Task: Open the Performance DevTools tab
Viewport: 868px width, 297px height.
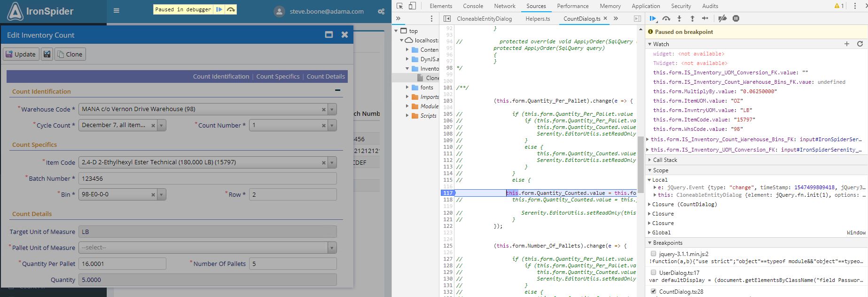Action: click(573, 6)
